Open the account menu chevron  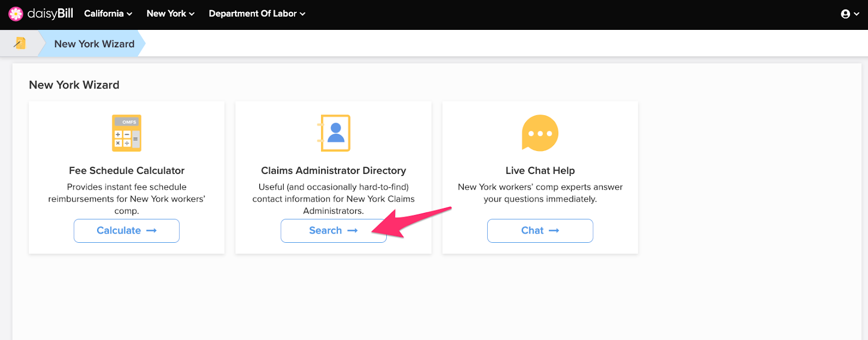pyautogui.click(x=857, y=14)
